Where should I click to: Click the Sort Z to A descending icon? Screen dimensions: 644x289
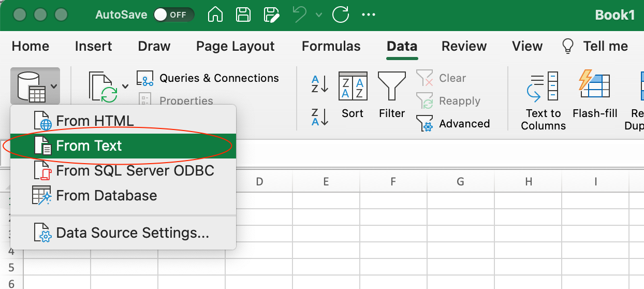(320, 117)
